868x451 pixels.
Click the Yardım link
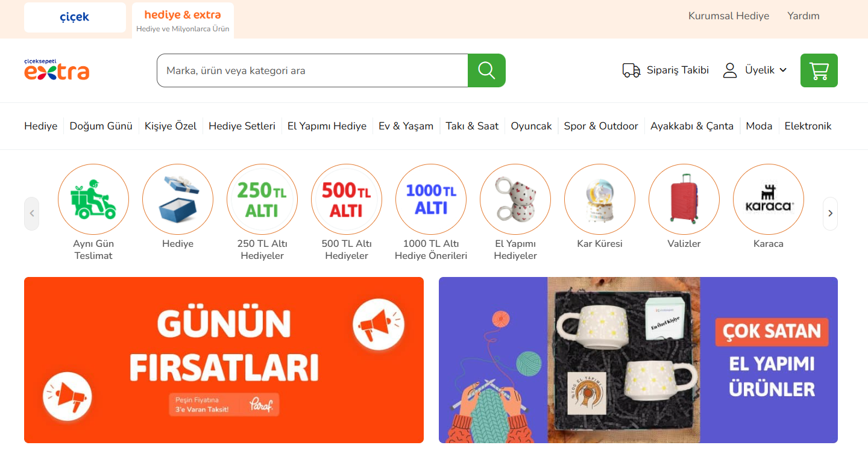point(804,16)
